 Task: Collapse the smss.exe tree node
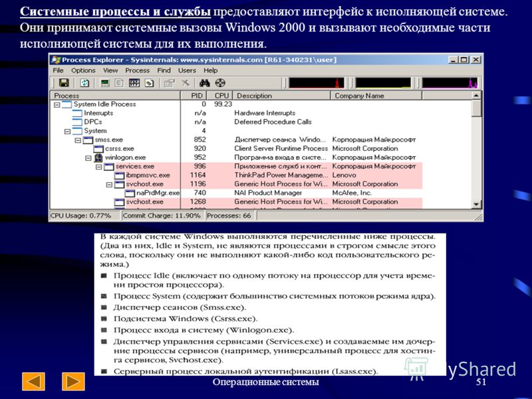[x=78, y=140]
